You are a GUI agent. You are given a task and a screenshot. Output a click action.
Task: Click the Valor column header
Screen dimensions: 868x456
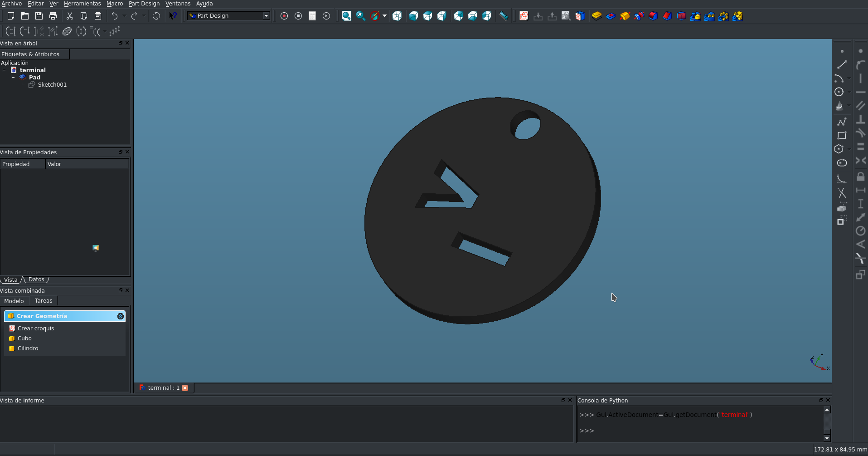[87, 164]
